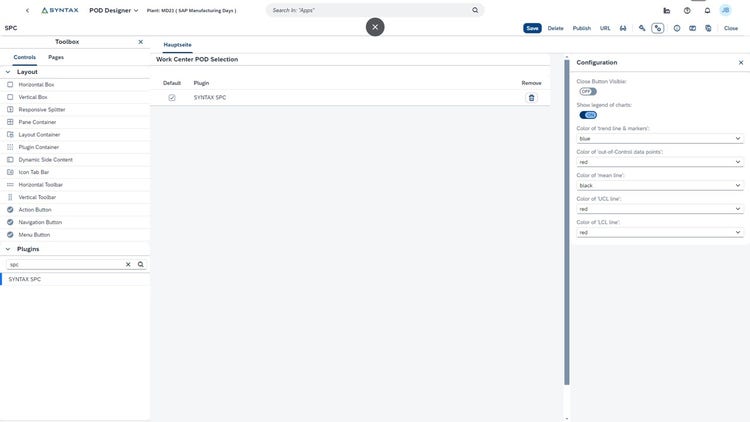The image size is (750, 422).
Task: Close the Toolbox panel
Action: pos(141,42)
